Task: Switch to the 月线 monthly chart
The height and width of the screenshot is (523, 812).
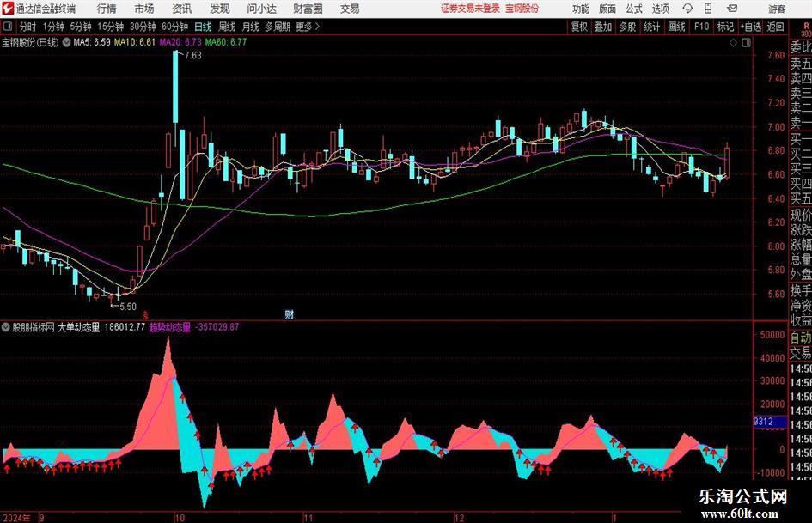Action: point(250,27)
